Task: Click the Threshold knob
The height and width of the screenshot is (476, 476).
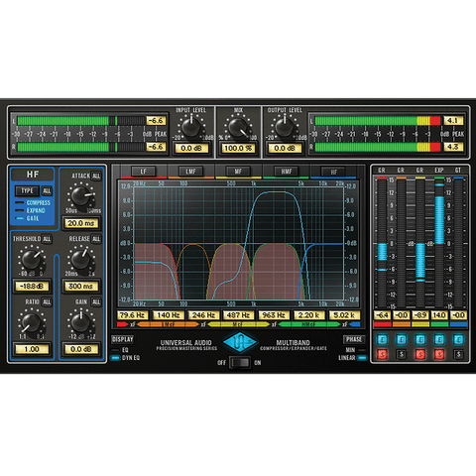Action: click(31, 259)
